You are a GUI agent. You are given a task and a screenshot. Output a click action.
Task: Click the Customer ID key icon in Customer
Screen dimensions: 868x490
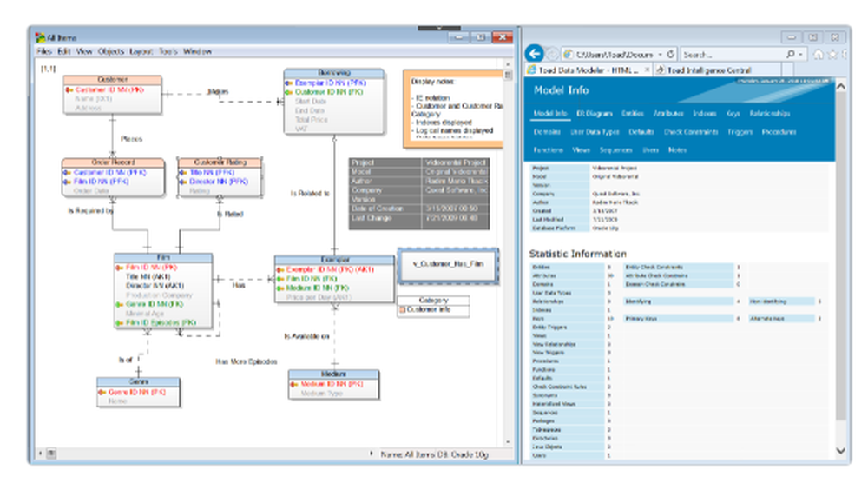click(69, 89)
